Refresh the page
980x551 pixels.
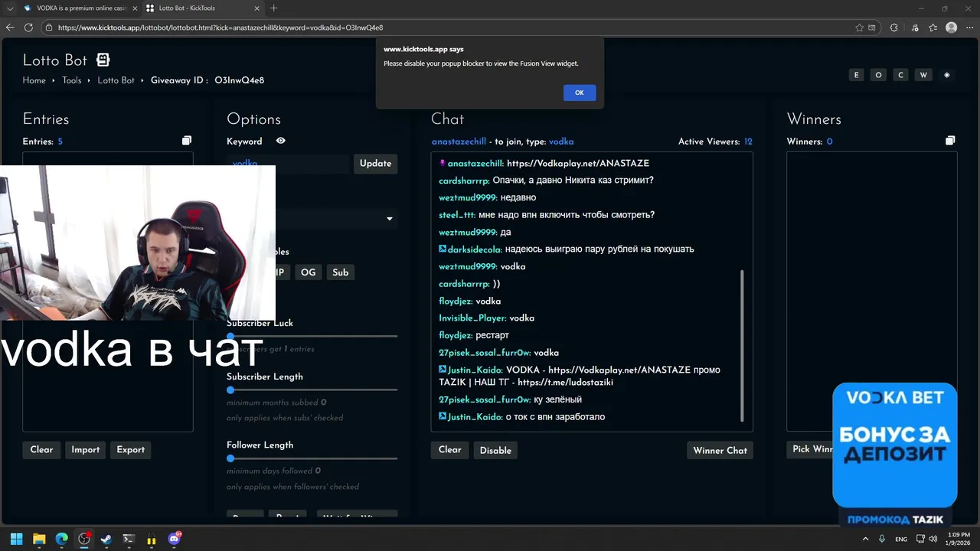28,28
